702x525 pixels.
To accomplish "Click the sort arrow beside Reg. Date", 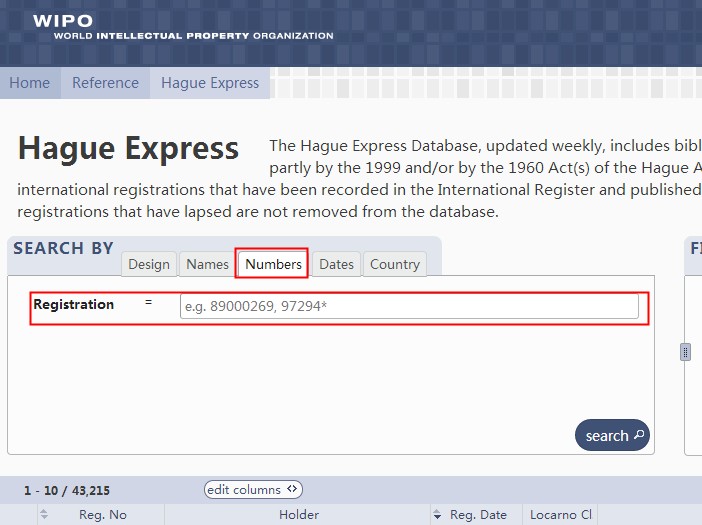I will click(x=437, y=515).
